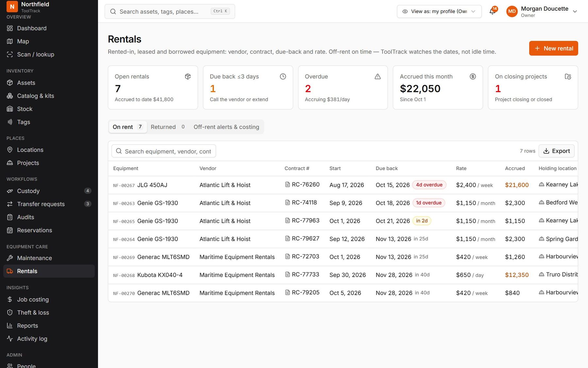Go to Map in the sidebar
Viewport: 588px width, 368px height.
pos(49,41)
